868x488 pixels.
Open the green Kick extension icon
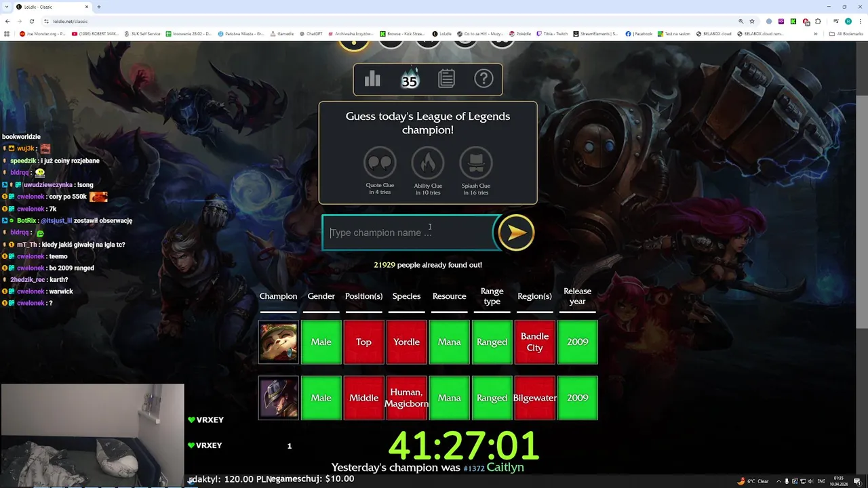[793, 21]
